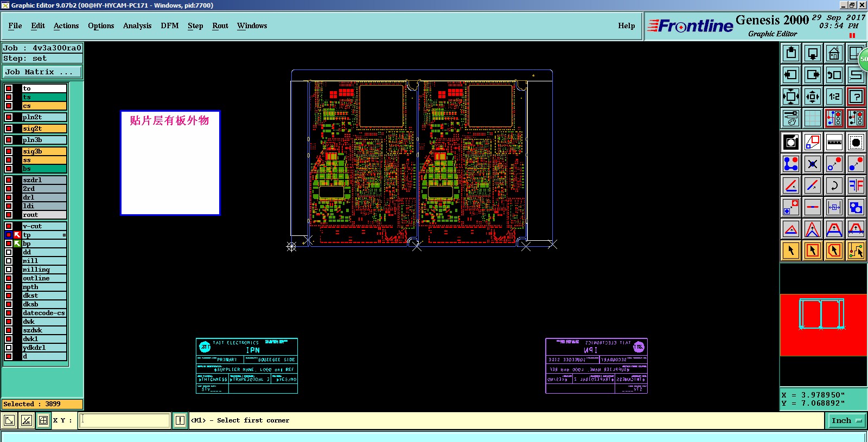The width and height of the screenshot is (868, 442).
Task: Click inside the X Y coordinate field
Action: point(125,420)
